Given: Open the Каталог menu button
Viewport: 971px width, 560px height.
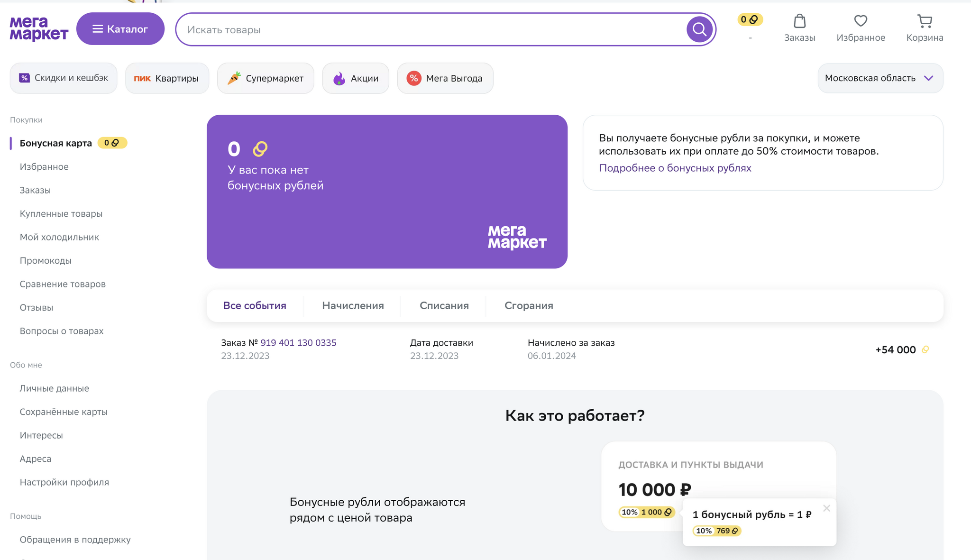Looking at the screenshot, I should [120, 29].
